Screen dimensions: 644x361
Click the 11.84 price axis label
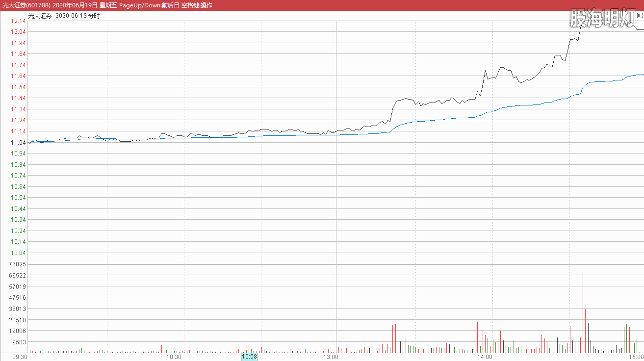pyautogui.click(x=18, y=54)
